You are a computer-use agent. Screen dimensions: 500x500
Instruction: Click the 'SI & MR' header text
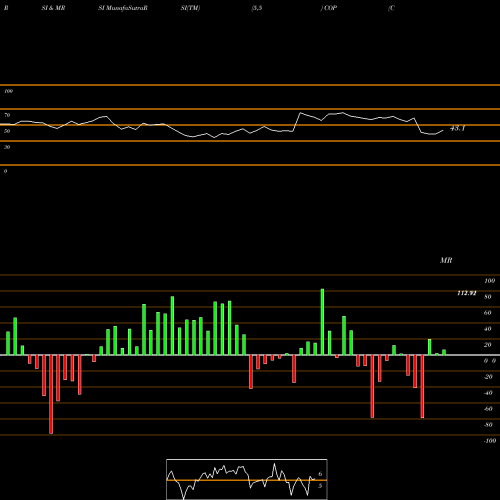[x=53, y=8]
